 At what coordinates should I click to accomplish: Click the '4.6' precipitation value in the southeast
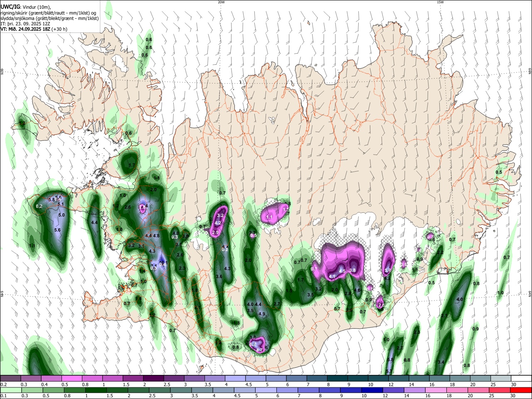tap(357, 290)
